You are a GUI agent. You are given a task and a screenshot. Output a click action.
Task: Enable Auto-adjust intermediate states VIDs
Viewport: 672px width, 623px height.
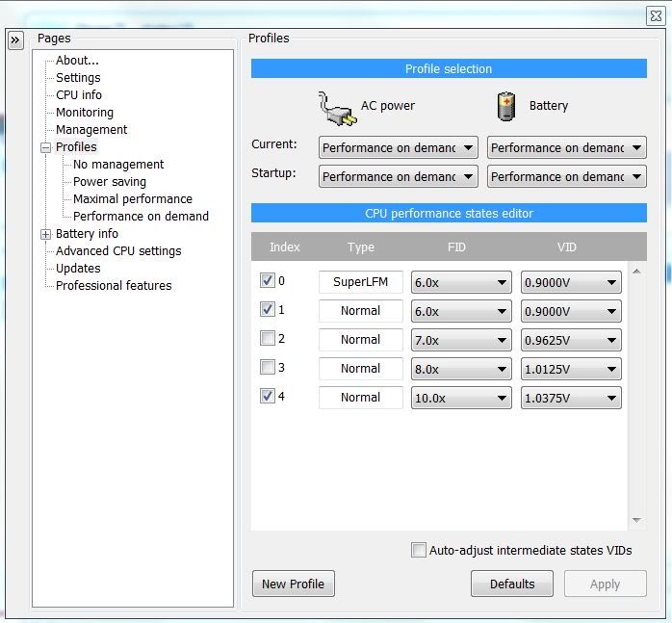pyautogui.click(x=418, y=550)
